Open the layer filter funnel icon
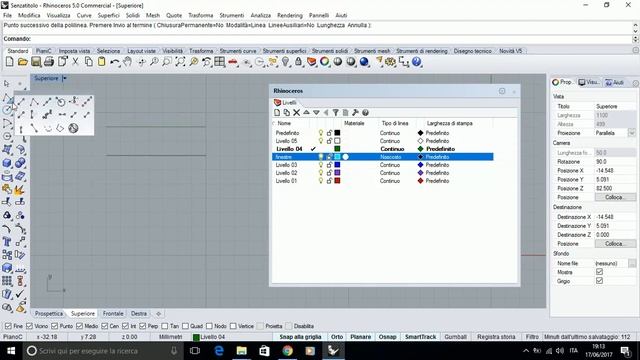640x360 pixels. tap(336, 113)
